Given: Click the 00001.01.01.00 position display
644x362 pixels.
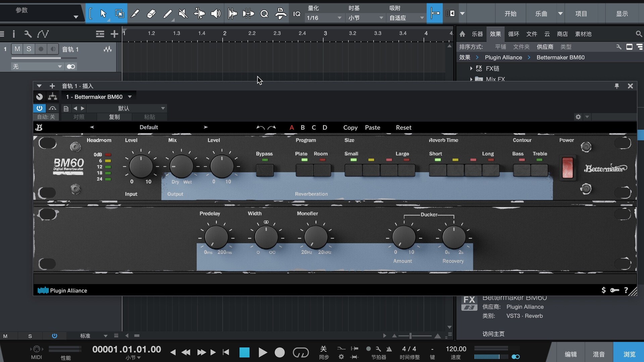Looking at the screenshot, I should [126, 349].
